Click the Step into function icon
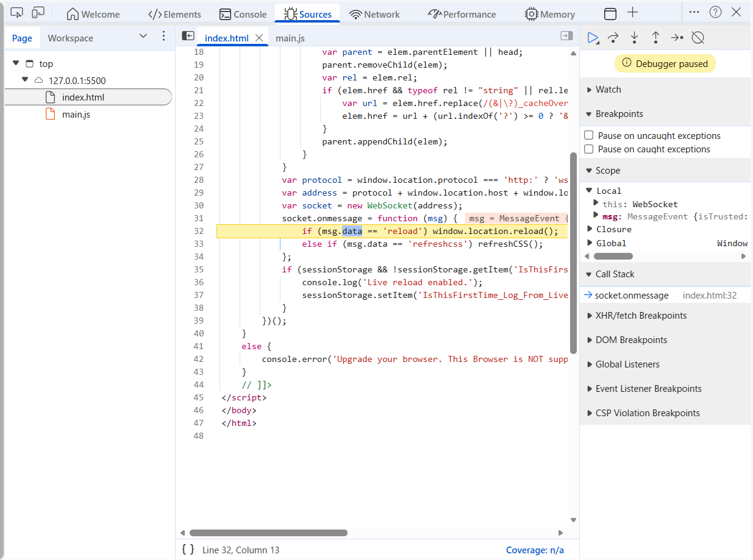753x560 pixels. pos(634,38)
